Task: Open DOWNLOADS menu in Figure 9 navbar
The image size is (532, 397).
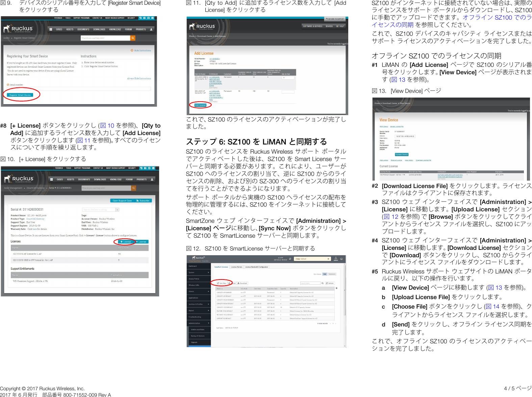Action: (x=99, y=29)
